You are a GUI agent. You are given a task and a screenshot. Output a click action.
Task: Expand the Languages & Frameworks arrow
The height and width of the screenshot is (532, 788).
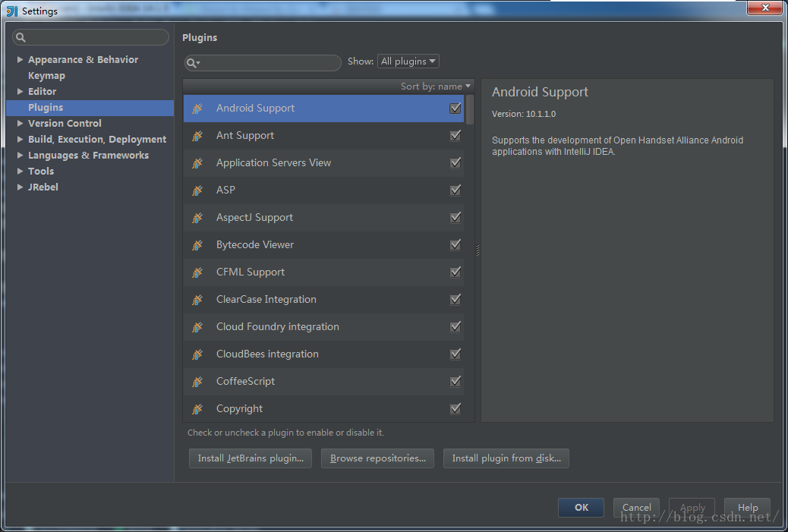[x=20, y=156]
